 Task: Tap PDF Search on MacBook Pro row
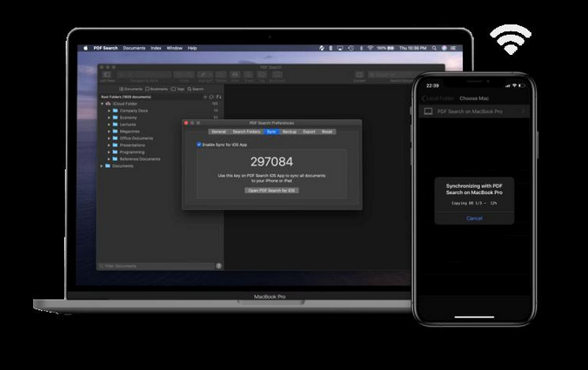[x=474, y=111]
